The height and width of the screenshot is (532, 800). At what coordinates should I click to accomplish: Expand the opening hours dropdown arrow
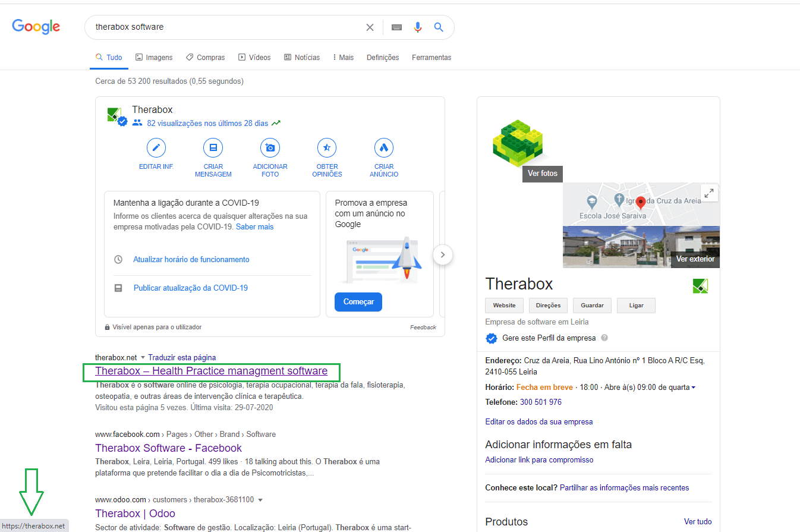(693, 388)
